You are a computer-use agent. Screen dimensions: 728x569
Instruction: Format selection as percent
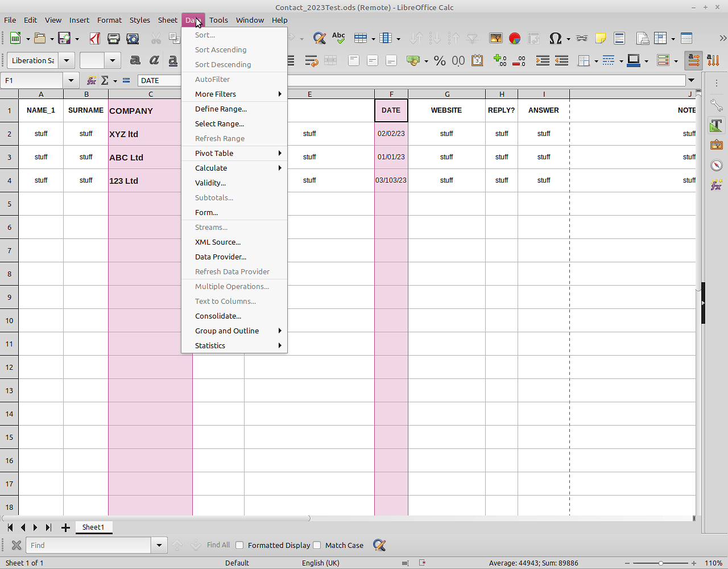pos(440,60)
